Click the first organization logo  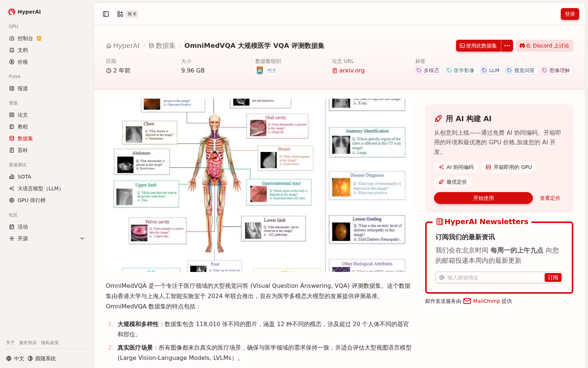pos(260,70)
